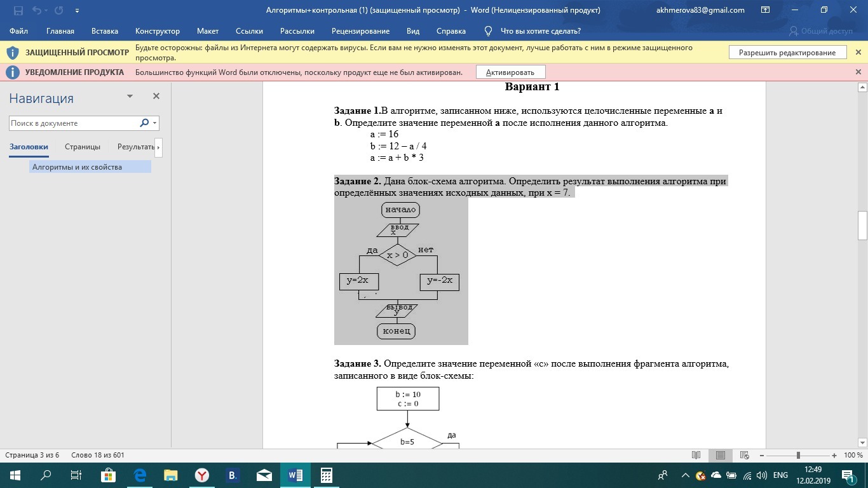Select heading 'Алгоритмы и их свойства'

click(x=90, y=167)
